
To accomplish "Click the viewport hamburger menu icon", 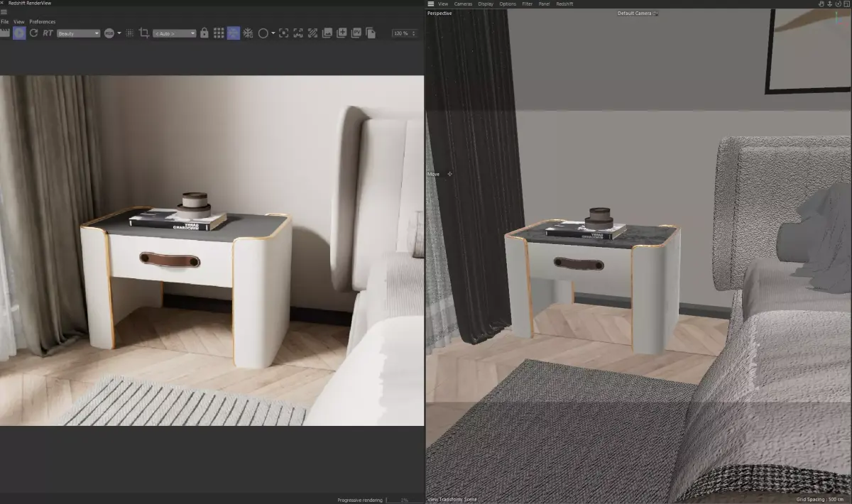I will pyautogui.click(x=430, y=4).
